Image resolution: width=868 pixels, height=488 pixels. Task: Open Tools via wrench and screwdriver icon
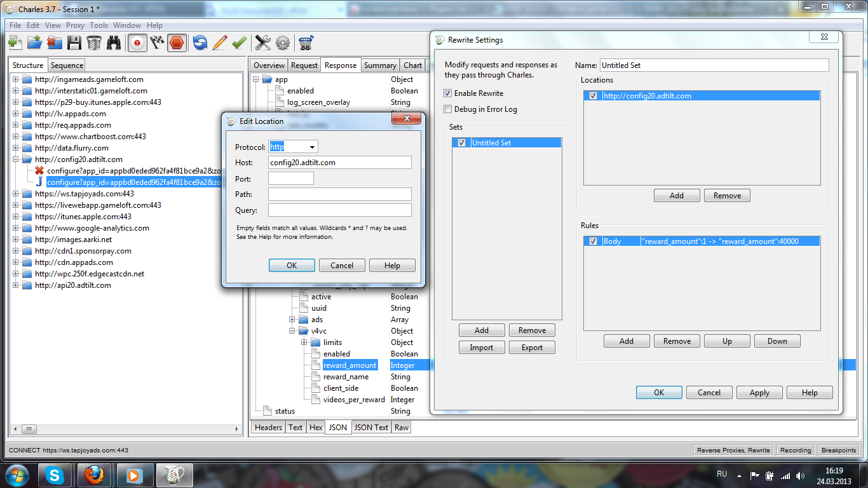pyautogui.click(x=263, y=43)
